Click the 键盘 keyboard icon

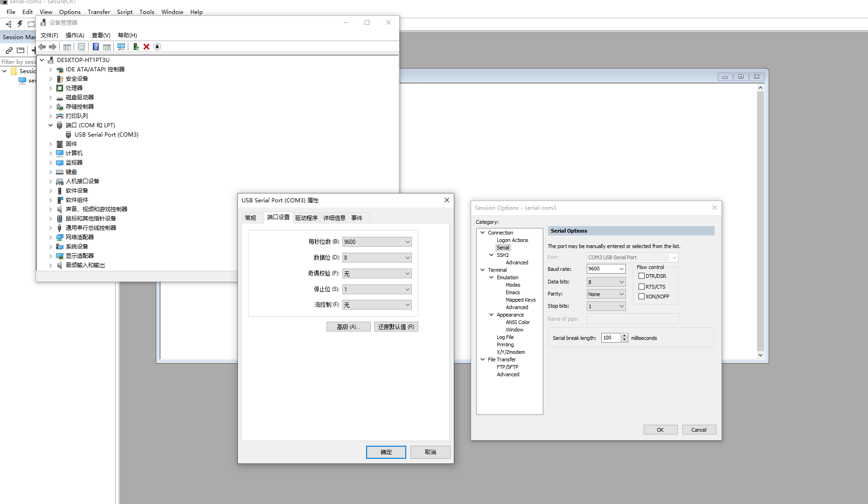(x=60, y=172)
